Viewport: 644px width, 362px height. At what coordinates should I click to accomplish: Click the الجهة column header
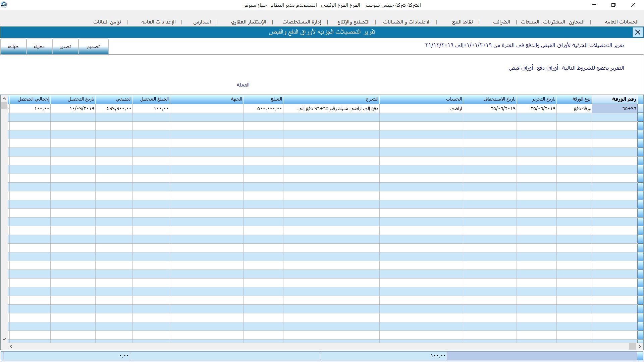tap(207, 99)
